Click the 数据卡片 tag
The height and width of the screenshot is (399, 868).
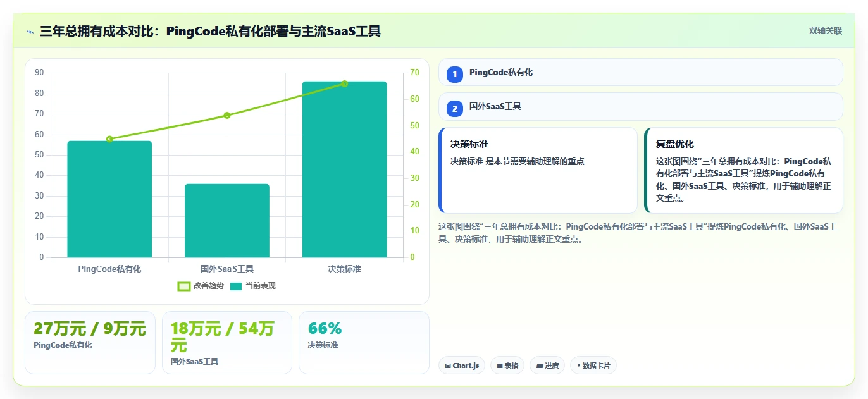593,365
